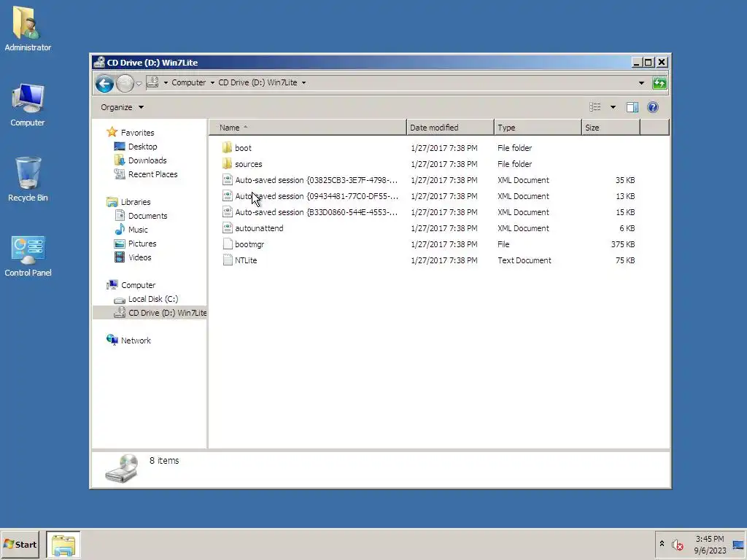
Task: Click "375 KB" size of bootmgr
Action: [x=623, y=244]
